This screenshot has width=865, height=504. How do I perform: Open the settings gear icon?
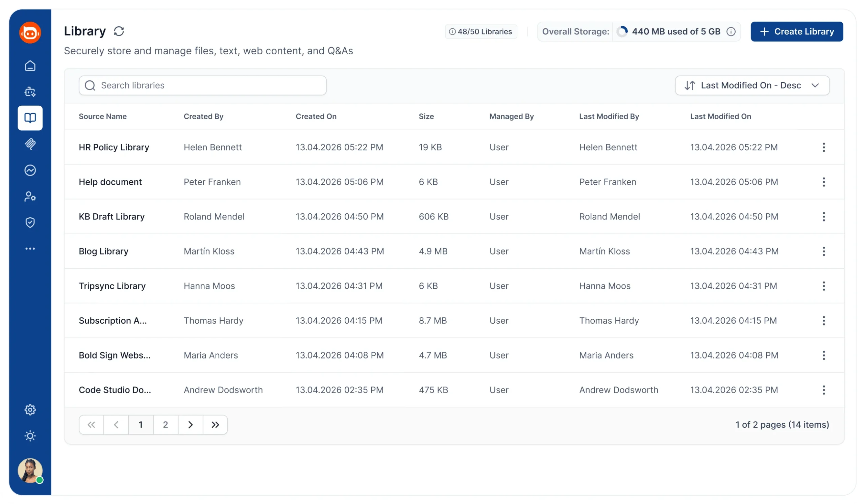coord(30,410)
